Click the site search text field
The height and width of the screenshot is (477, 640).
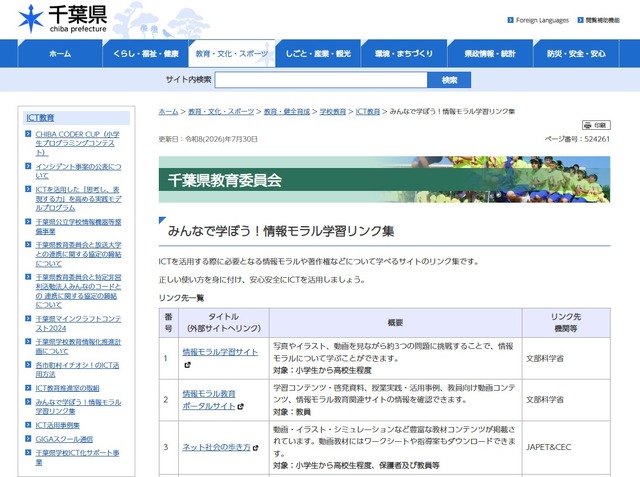tap(321, 80)
